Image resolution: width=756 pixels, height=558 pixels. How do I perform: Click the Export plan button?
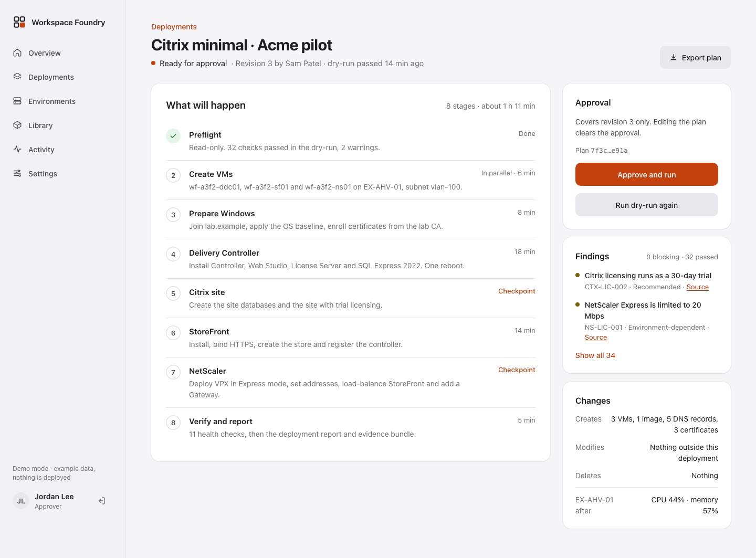[x=695, y=57]
